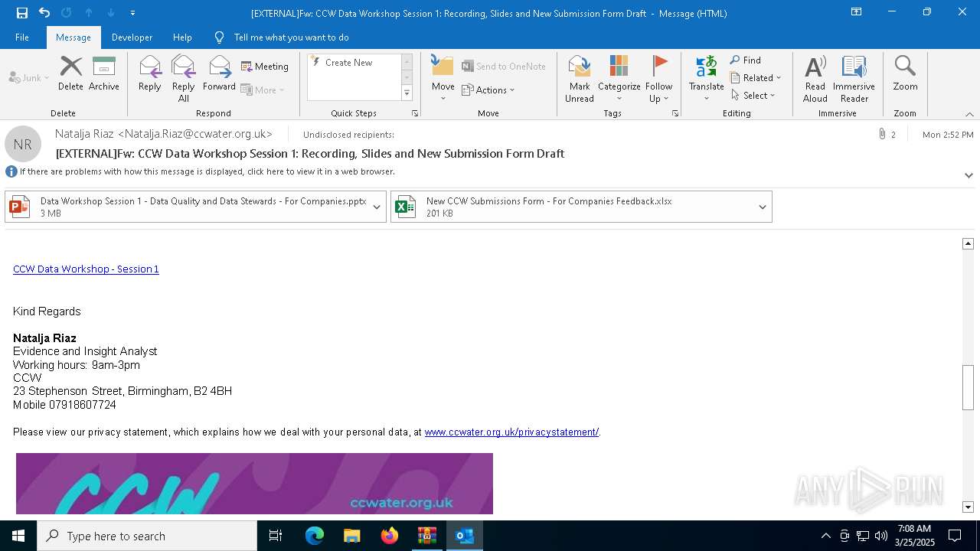Open the Select dropdown

pyautogui.click(x=753, y=96)
